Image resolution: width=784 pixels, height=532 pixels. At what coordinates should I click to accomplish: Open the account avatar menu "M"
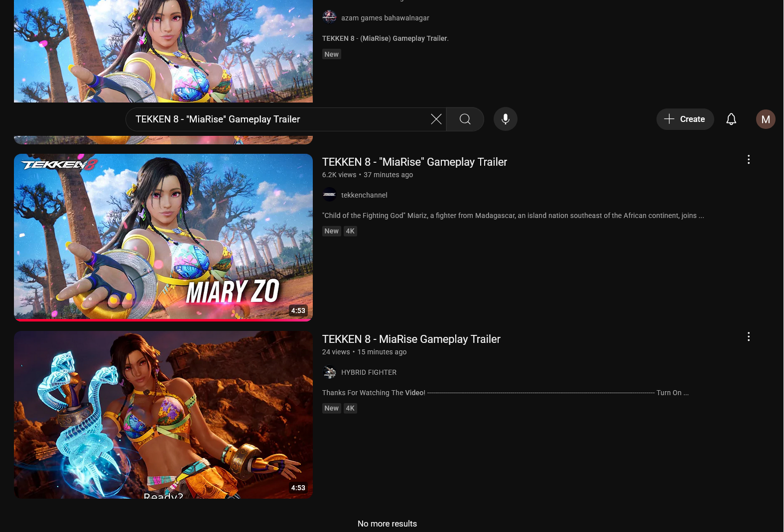coord(766,119)
